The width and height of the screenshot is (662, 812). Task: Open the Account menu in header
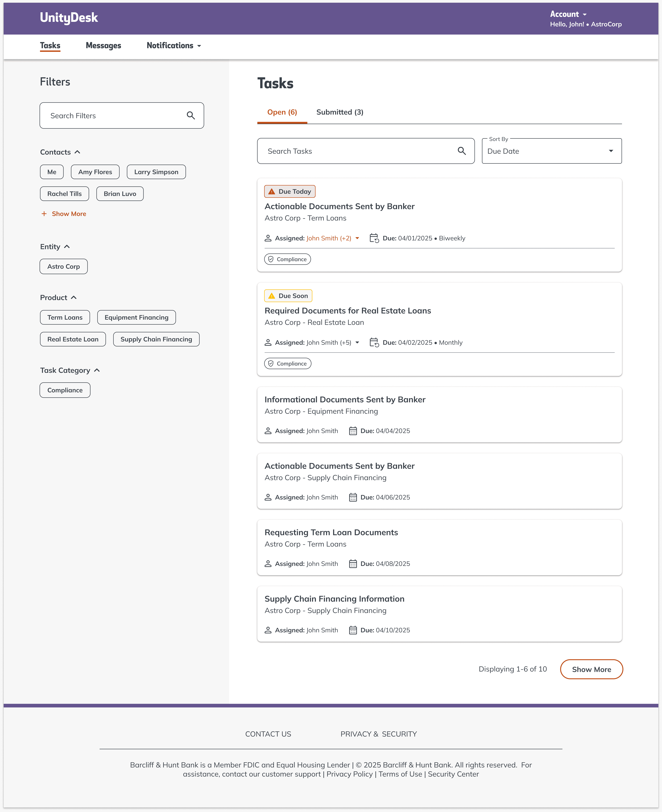pos(568,14)
